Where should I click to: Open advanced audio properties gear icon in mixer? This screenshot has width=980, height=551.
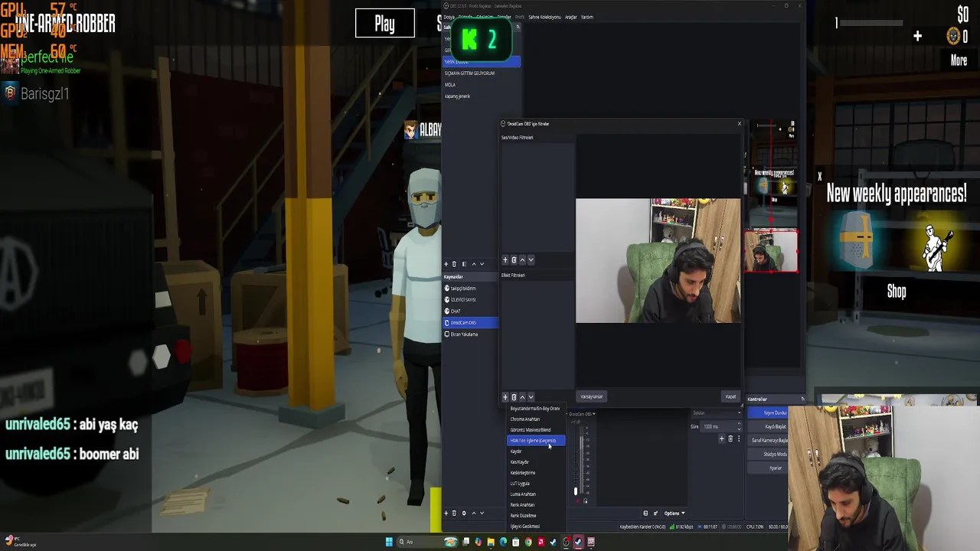[655, 513]
